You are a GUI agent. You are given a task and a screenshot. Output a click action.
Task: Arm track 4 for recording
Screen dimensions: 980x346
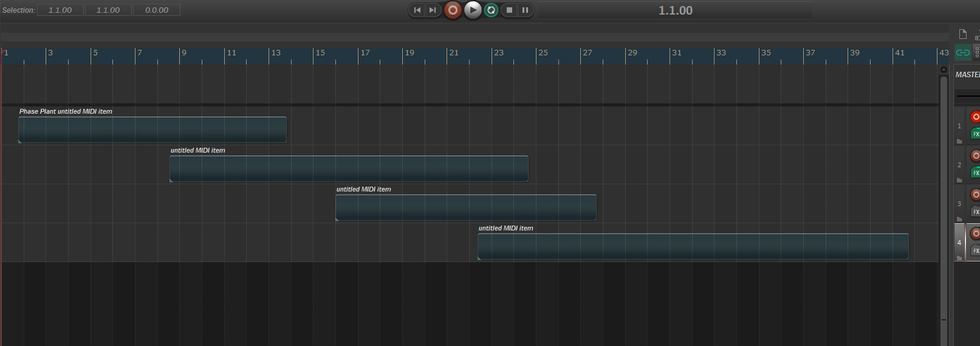[x=975, y=234]
